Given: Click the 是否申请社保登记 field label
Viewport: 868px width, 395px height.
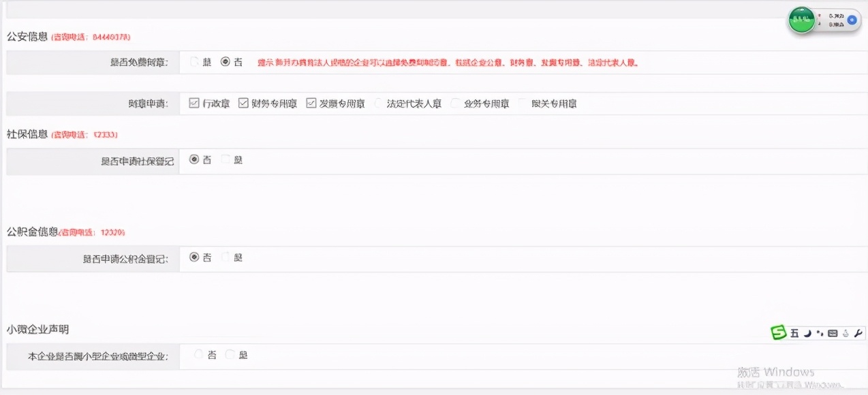Looking at the screenshot, I should point(138,161).
